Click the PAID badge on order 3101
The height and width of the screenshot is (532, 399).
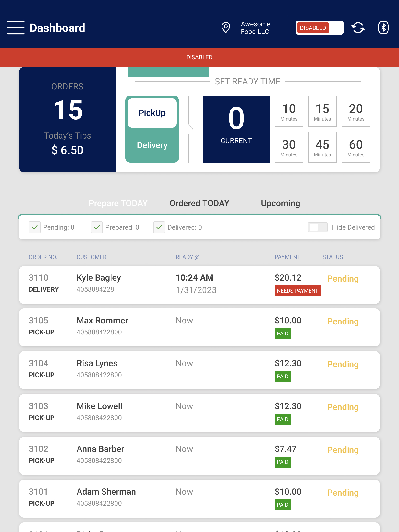point(283,505)
